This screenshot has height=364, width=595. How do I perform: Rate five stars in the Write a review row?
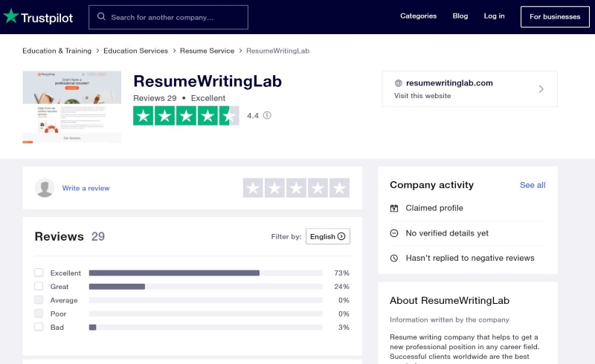[x=339, y=188]
